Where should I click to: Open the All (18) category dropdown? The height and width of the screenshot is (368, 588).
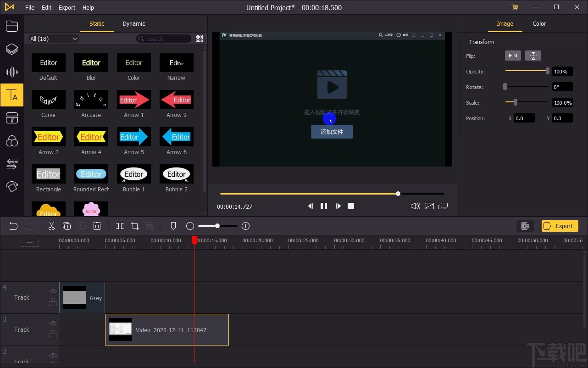click(x=52, y=39)
